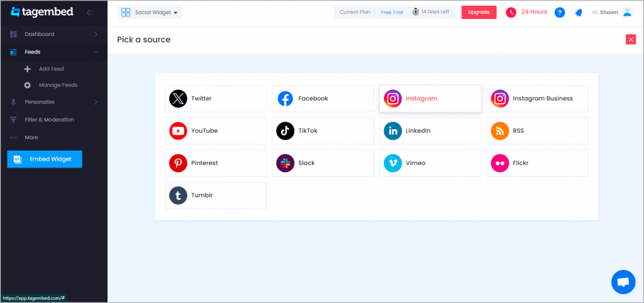Click the Instagram Business logo icon
Image resolution: width=644 pixels, height=303 pixels.
(x=500, y=99)
